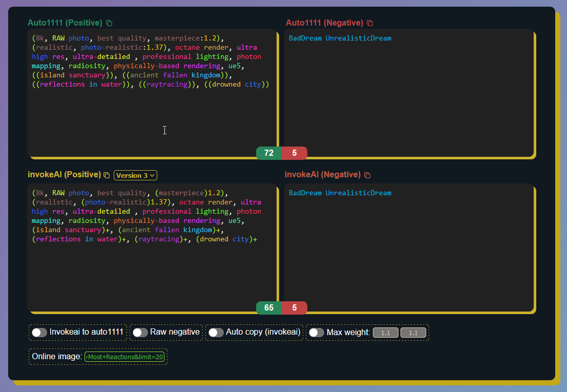Focus the Auto1111 Negative prompt text area

(x=409, y=93)
